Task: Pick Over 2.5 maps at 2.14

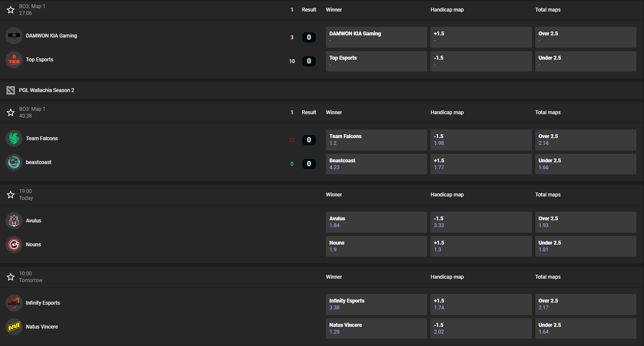Action: pos(586,140)
